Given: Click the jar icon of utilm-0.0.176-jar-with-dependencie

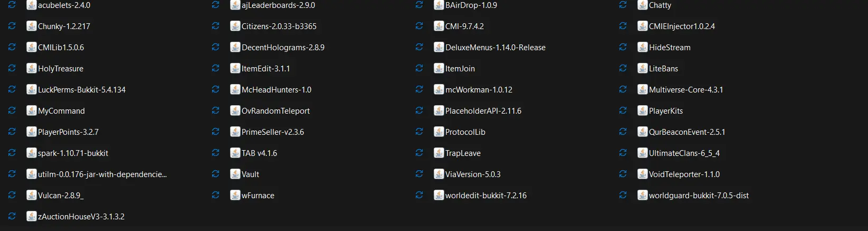Looking at the screenshot, I should (x=32, y=174).
